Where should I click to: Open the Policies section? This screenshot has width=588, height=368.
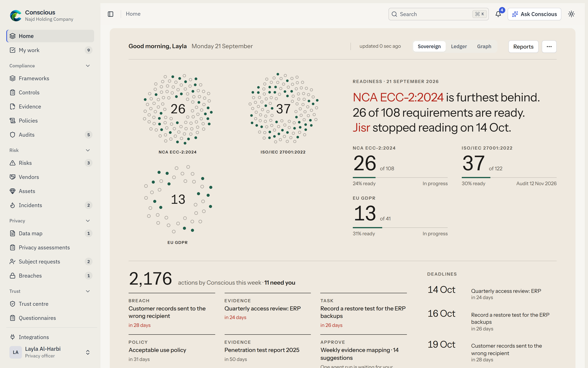pos(50,121)
